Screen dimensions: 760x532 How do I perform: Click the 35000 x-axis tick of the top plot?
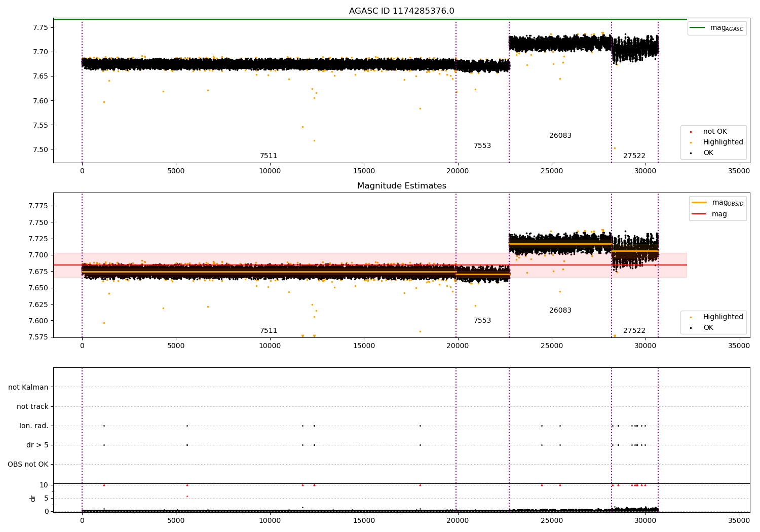click(739, 171)
